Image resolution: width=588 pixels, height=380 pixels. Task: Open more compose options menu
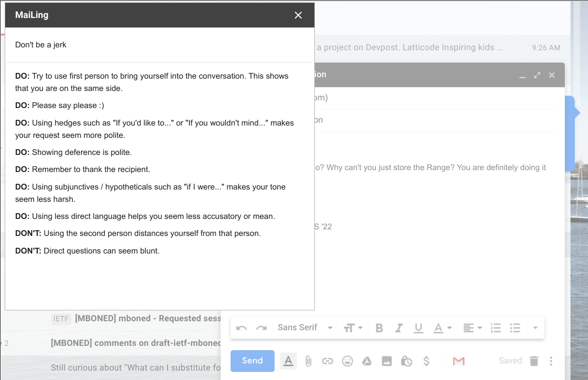tap(551, 361)
